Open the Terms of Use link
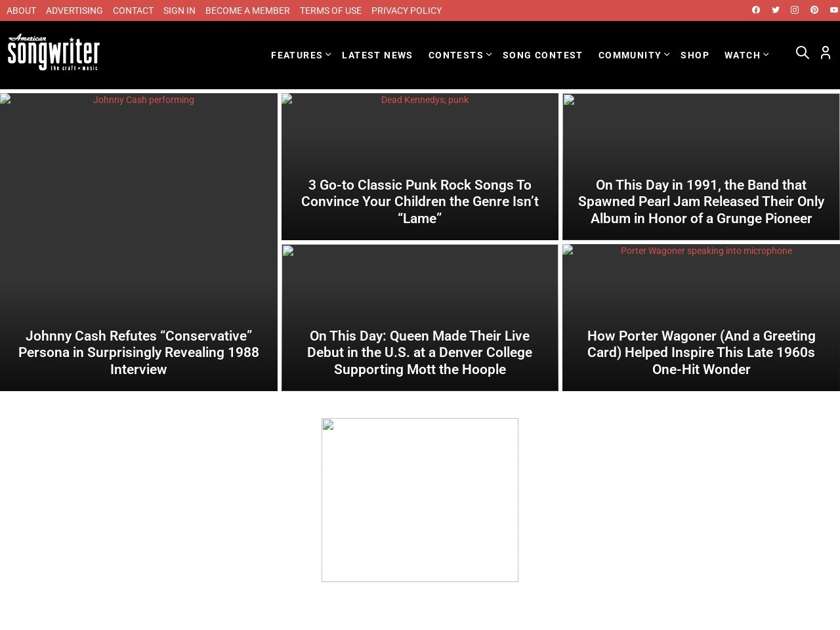Screen dimensions: 840x630 tap(331, 10)
